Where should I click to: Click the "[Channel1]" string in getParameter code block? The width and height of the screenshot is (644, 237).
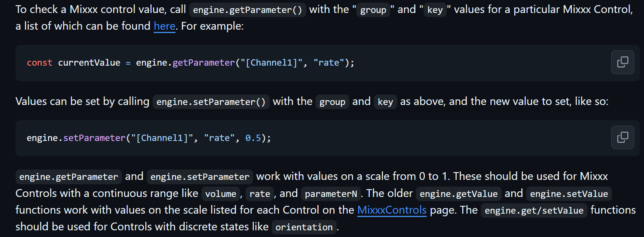(271, 63)
